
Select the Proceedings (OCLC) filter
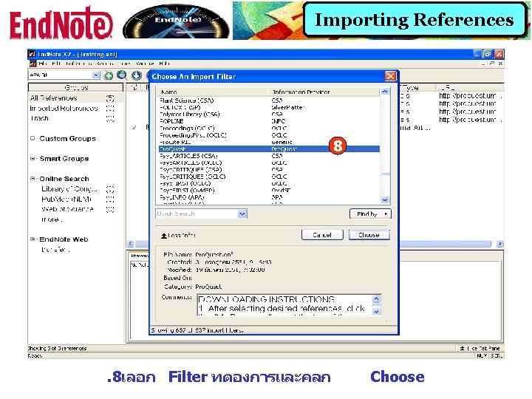pos(269,129)
